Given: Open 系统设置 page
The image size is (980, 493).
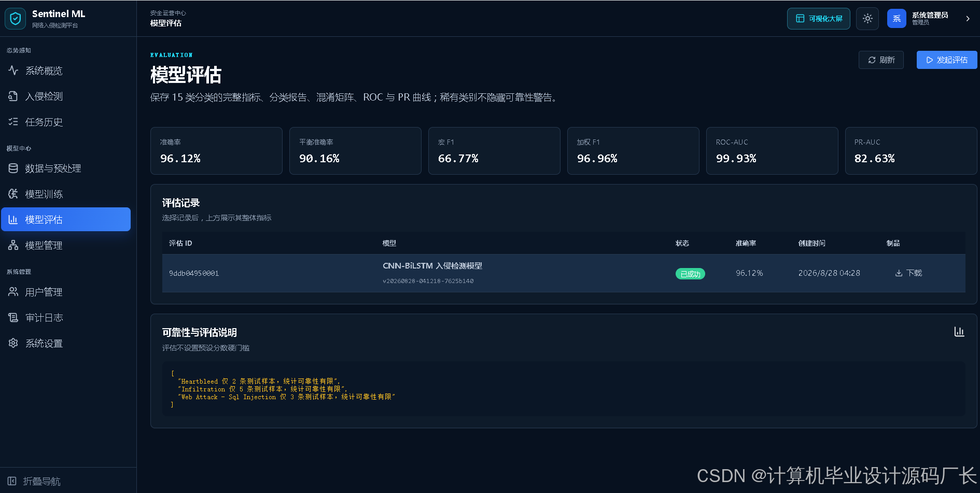Looking at the screenshot, I should tap(66, 343).
